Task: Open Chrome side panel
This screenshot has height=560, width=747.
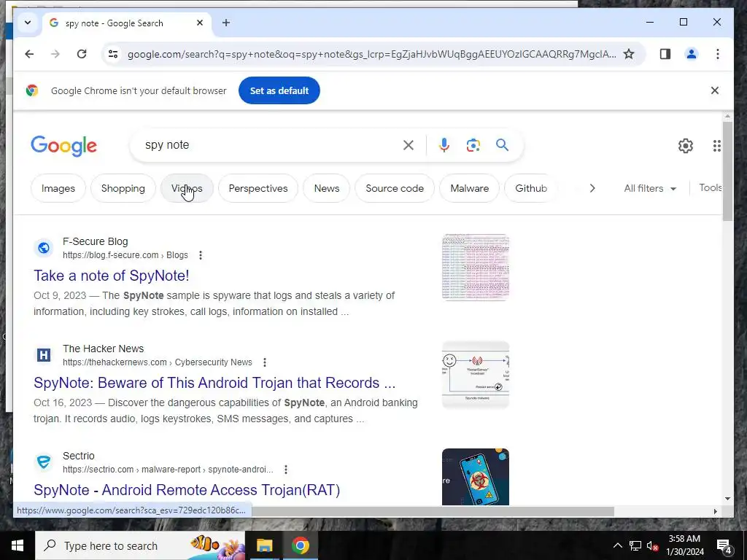Action: click(665, 54)
